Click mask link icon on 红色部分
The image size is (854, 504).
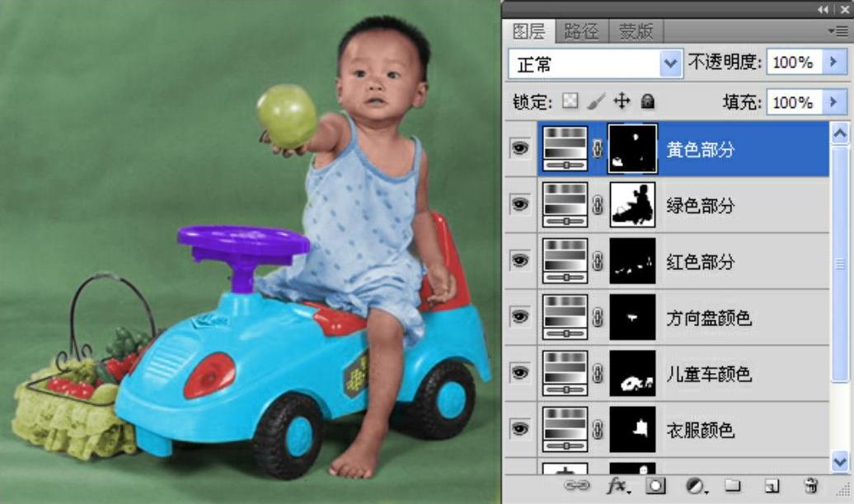(598, 261)
